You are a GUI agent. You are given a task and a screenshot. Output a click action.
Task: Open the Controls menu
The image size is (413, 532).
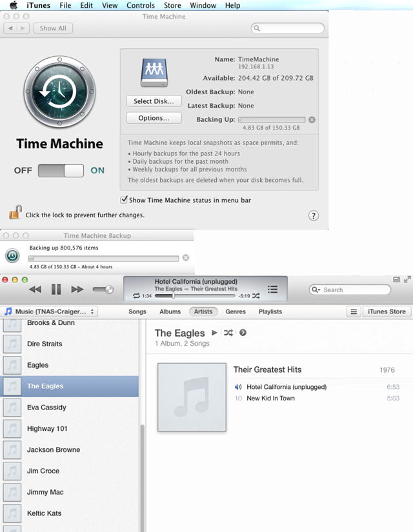tap(141, 5)
